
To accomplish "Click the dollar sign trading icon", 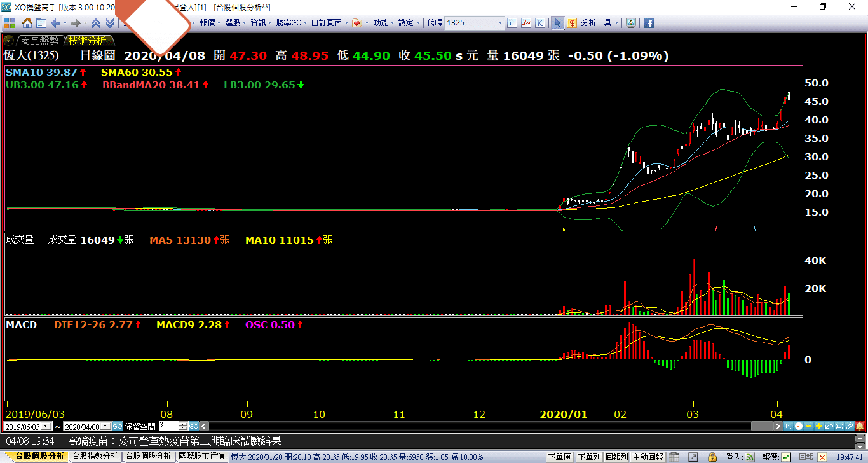I will (x=572, y=23).
